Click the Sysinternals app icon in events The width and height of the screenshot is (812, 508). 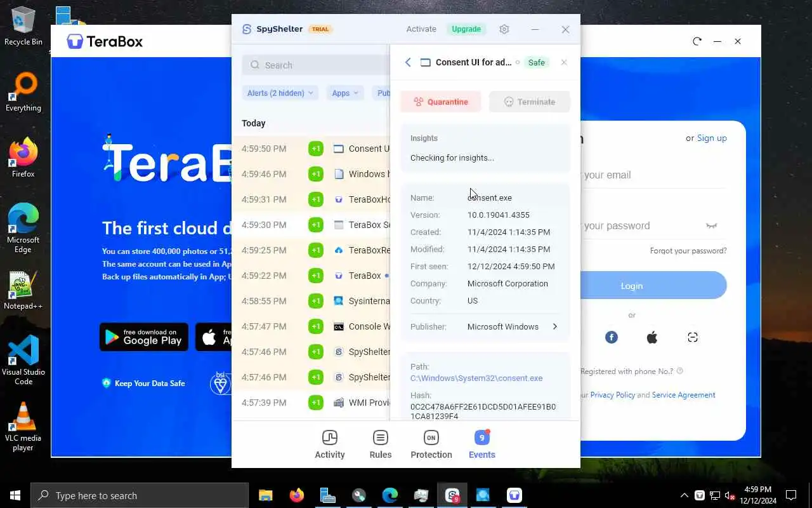pyautogui.click(x=339, y=301)
